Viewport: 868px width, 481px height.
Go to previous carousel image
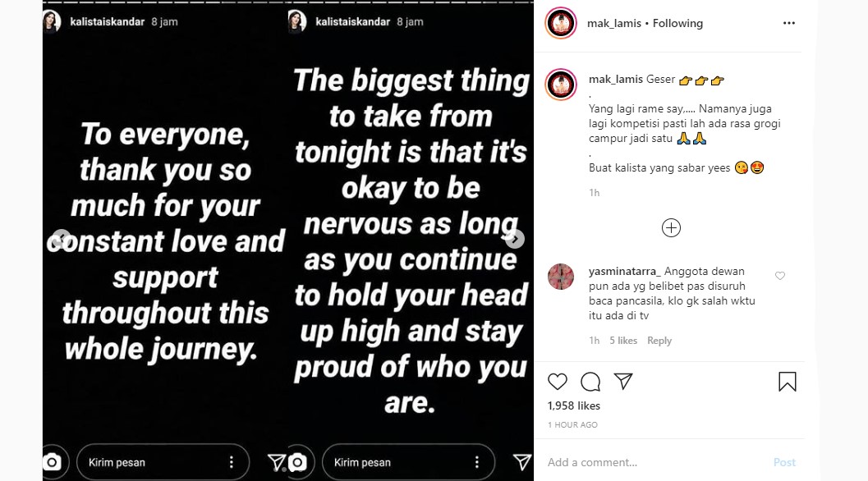(60, 239)
